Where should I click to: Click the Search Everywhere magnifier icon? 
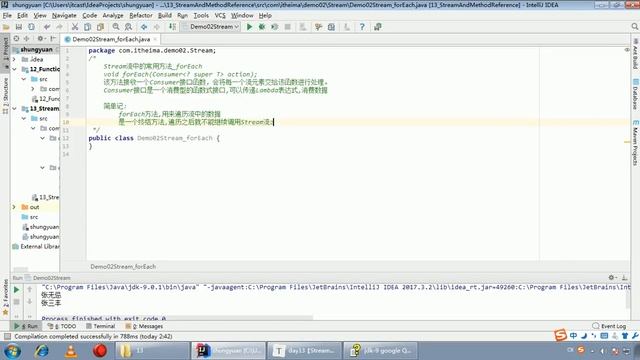[x=635, y=27]
